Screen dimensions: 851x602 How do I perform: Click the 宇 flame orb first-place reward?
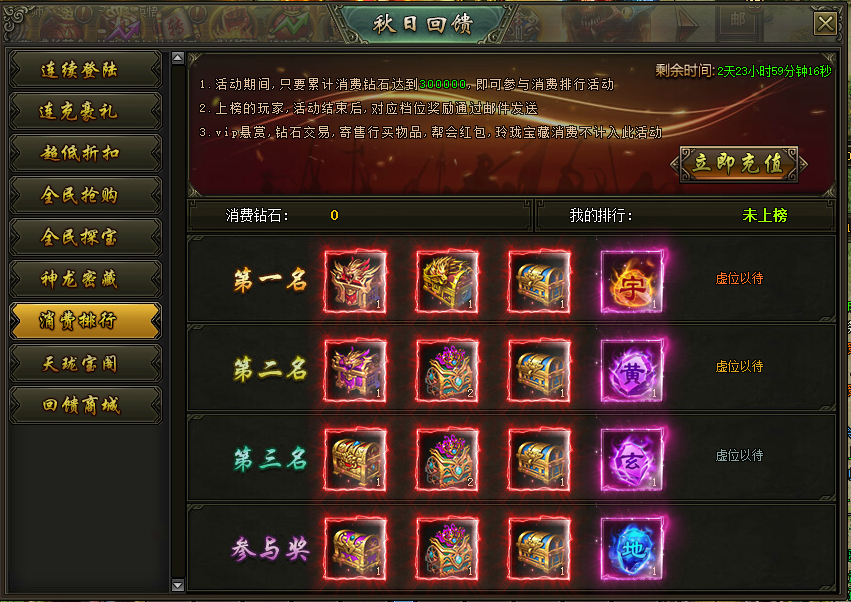point(632,282)
